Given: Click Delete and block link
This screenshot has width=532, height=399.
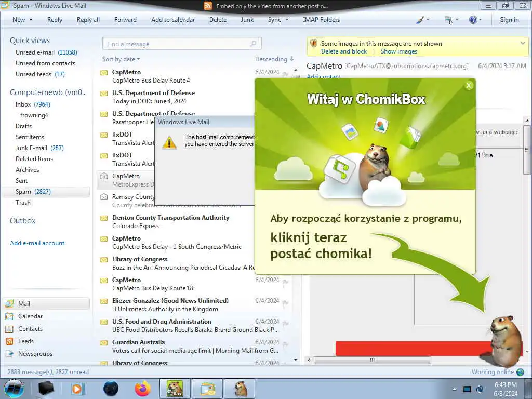Looking at the screenshot, I should (x=344, y=51).
